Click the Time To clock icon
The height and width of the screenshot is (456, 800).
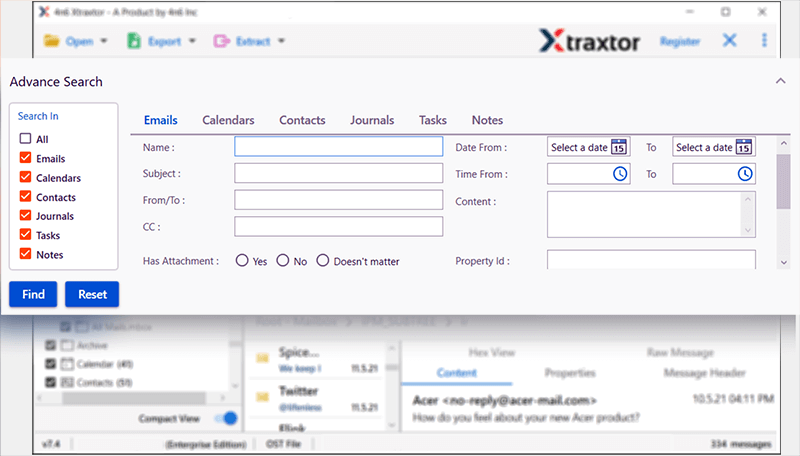[x=745, y=174]
